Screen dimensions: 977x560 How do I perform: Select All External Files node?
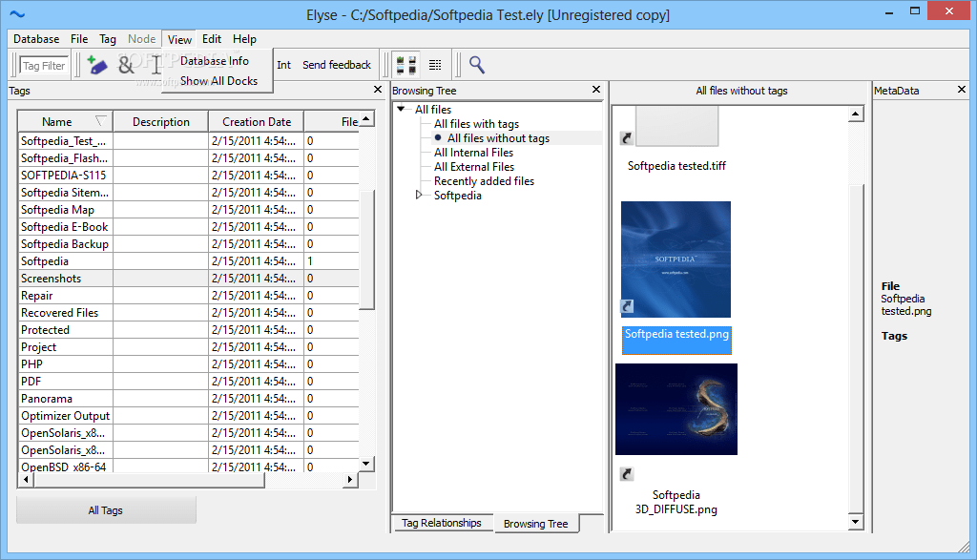tap(473, 167)
